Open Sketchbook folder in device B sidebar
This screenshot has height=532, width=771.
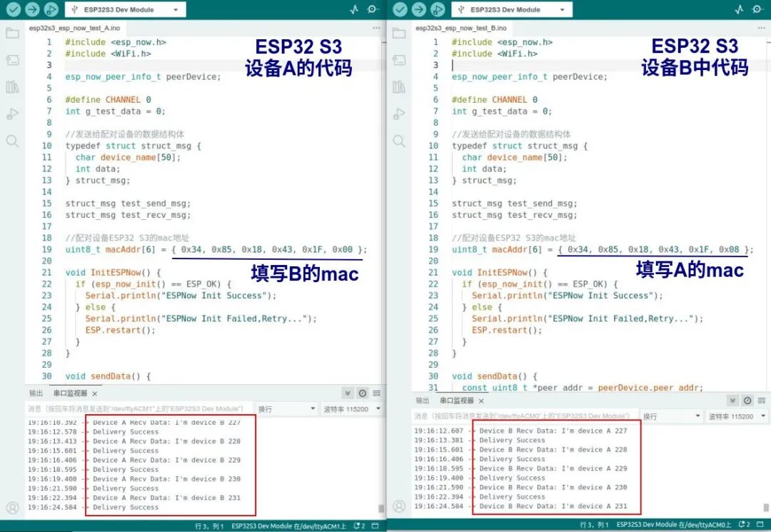(x=399, y=34)
